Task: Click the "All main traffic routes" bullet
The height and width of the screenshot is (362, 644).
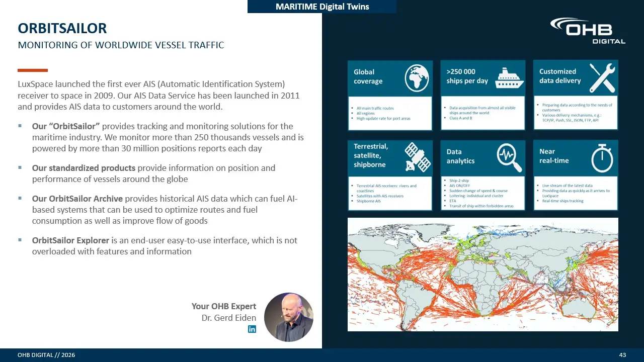Action: [375, 108]
